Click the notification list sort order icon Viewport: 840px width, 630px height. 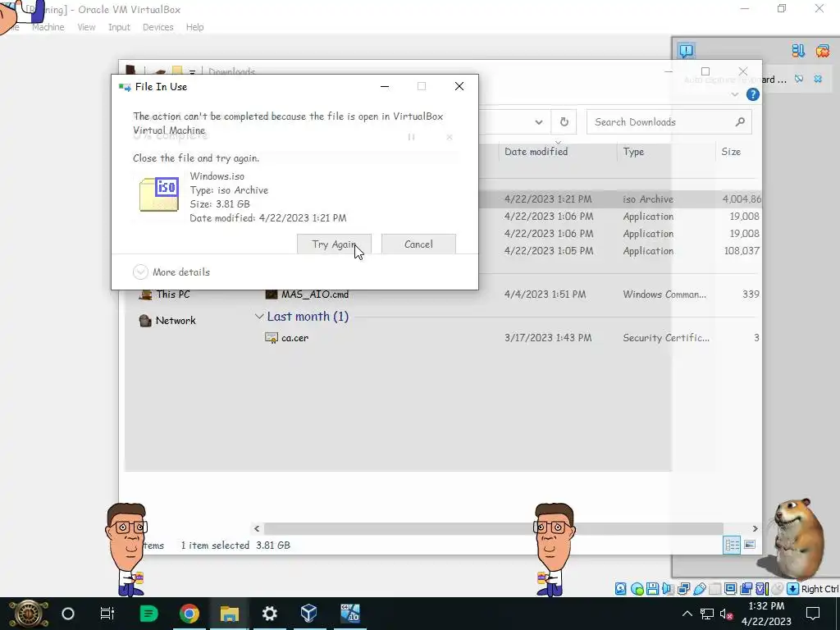(798, 51)
